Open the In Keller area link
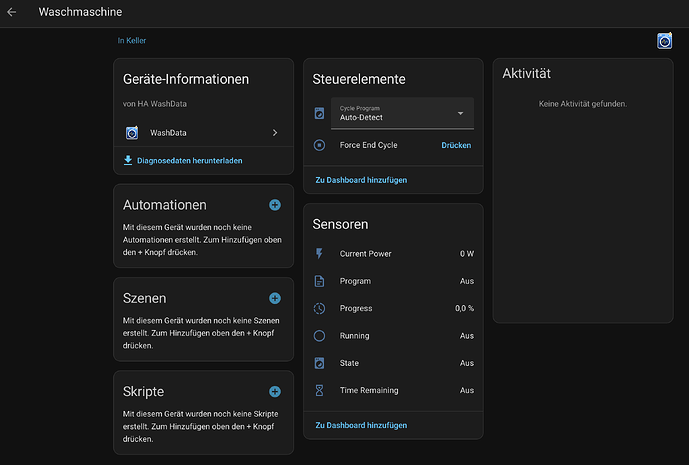689x465 pixels. 132,40
